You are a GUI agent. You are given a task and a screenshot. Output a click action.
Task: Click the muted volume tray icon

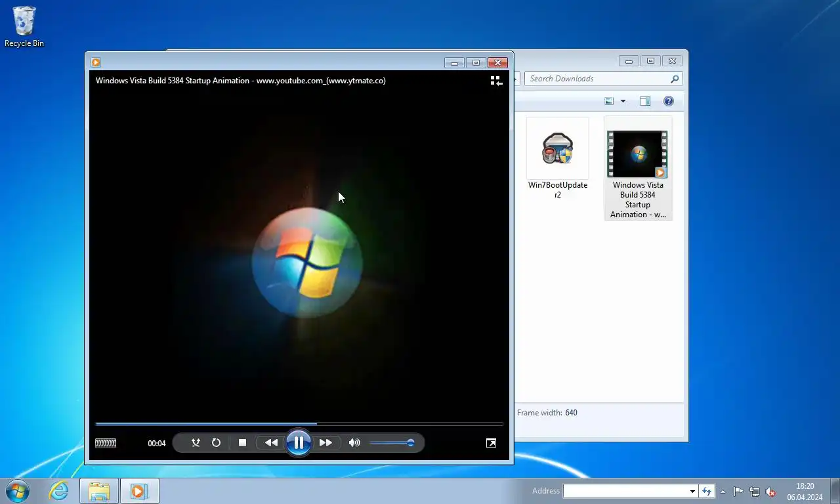coord(770,491)
